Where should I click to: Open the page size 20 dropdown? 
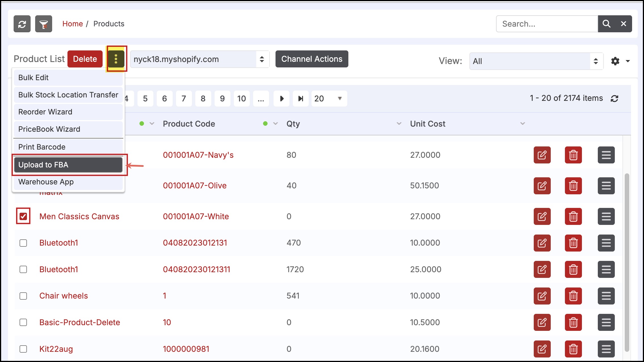pos(329,99)
